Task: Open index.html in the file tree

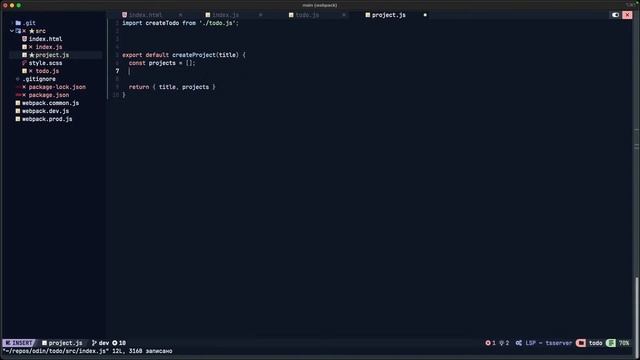Action: 45,39
